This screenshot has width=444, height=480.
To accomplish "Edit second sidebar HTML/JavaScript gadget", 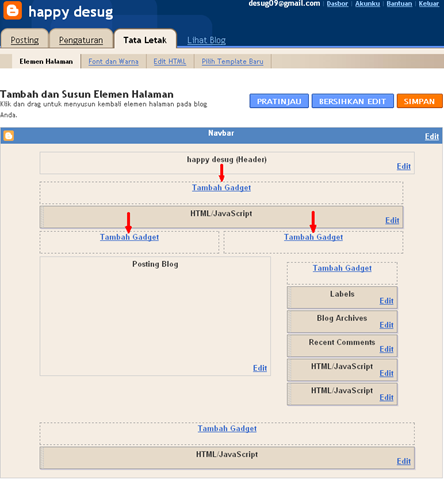I will click(x=386, y=397).
